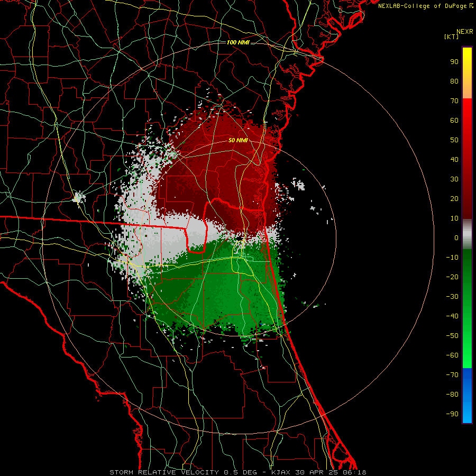
Task: Click the 0 value on the velocity scale
Action: pyautogui.click(x=456, y=237)
